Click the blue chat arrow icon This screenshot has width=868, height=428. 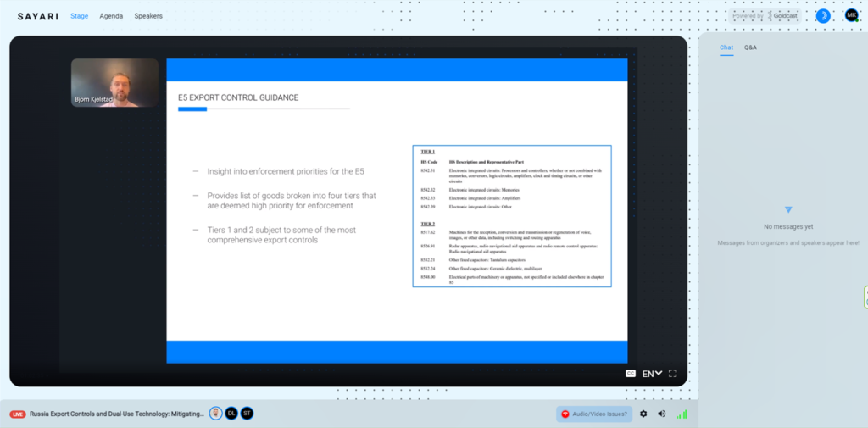788,210
